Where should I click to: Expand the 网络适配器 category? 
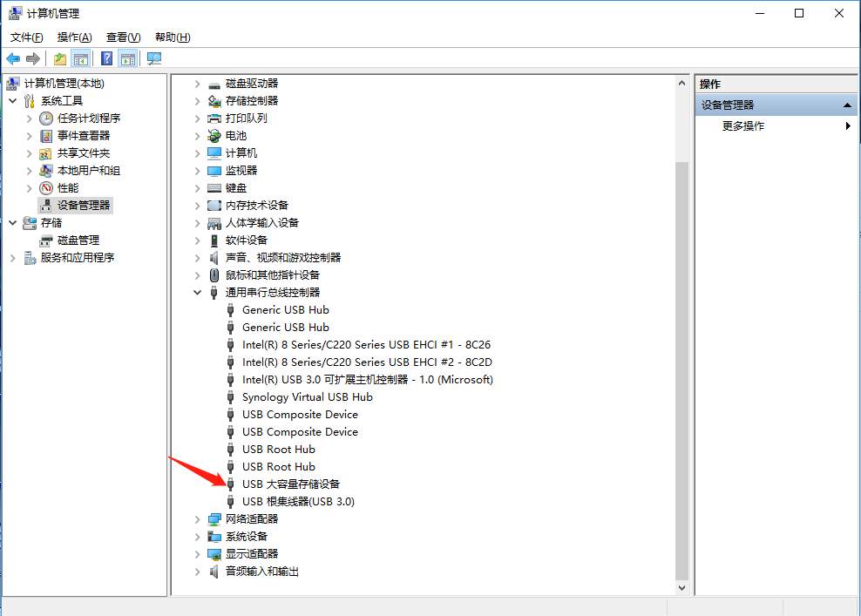pyautogui.click(x=197, y=518)
